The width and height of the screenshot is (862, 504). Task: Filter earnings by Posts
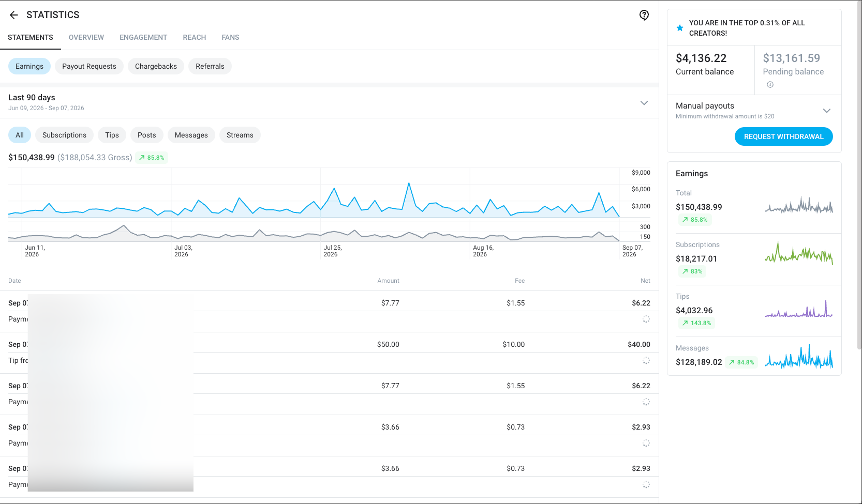pos(147,135)
